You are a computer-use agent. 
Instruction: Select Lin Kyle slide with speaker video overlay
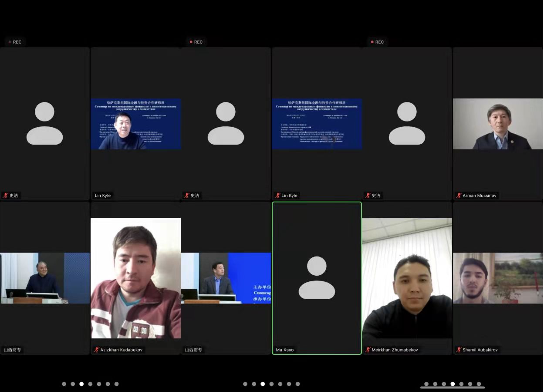tap(135, 124)
